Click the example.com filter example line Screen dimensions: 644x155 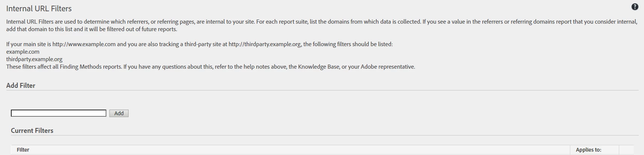click(x=23, y=52)
